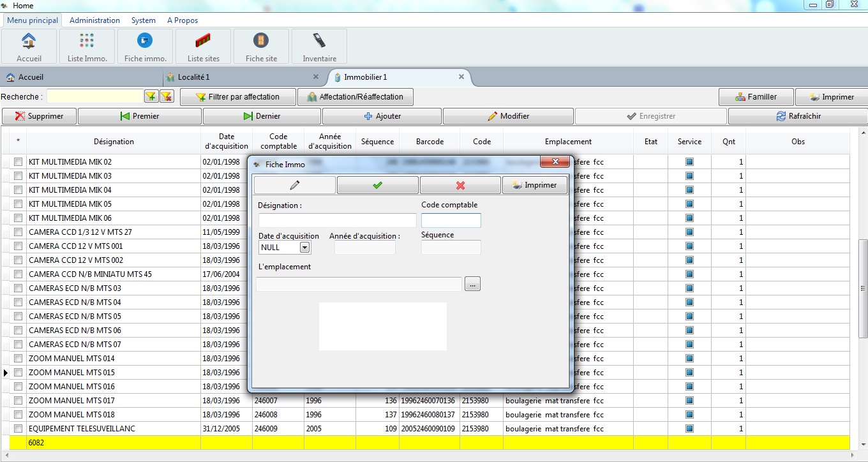Viewport: 868px width, 462px height.
Task: Switch to the Localité 1 tab
Action: [193, 77]
